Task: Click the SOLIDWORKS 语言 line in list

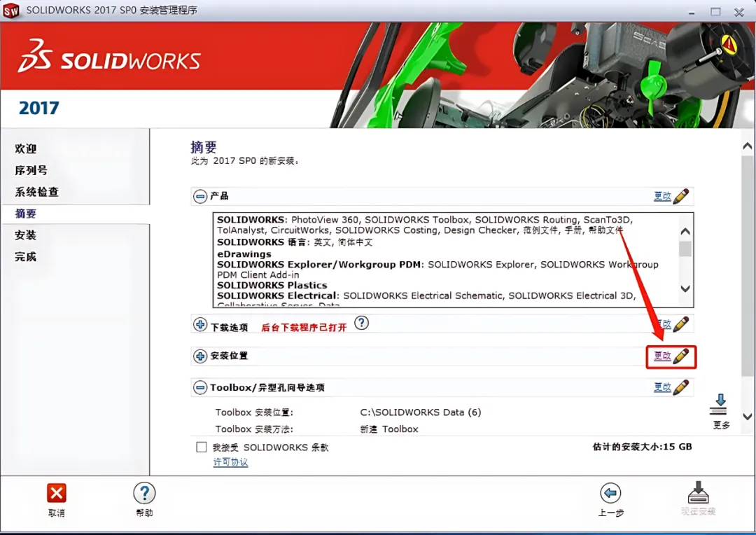Action: (x=295, y=242)
